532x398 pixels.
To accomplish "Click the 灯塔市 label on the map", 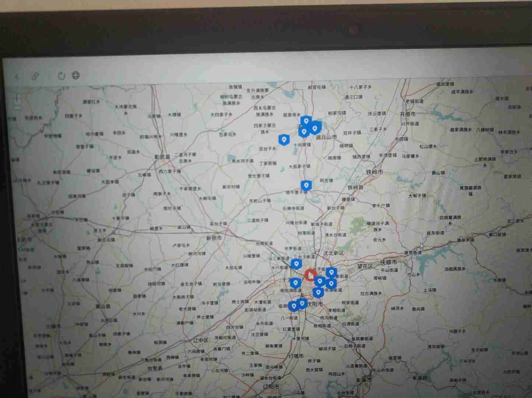I will coord(296,356).
